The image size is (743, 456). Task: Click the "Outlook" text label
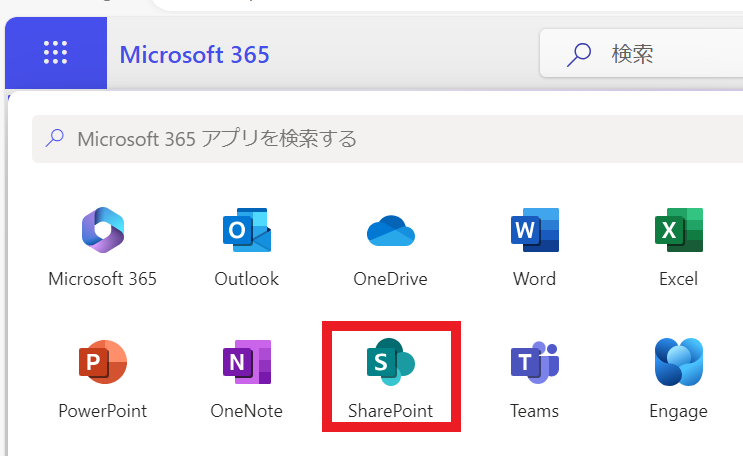click(246, 279)
